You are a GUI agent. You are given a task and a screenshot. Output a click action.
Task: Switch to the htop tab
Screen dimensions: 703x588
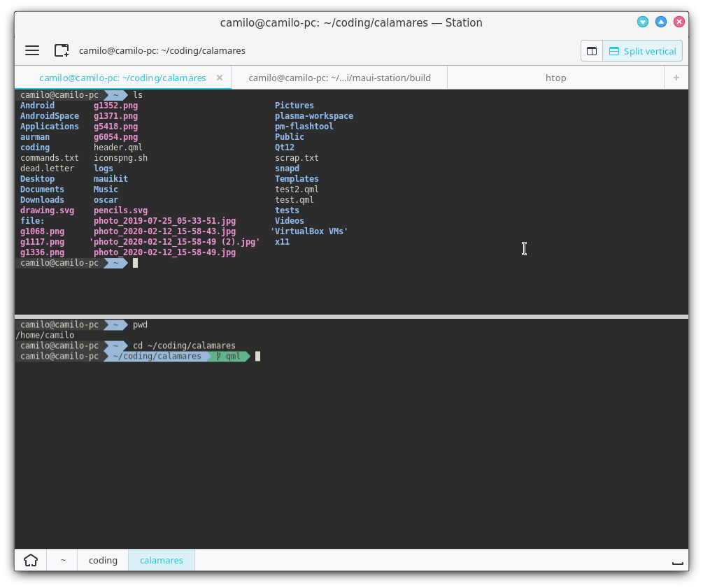(x=556, y=78)
